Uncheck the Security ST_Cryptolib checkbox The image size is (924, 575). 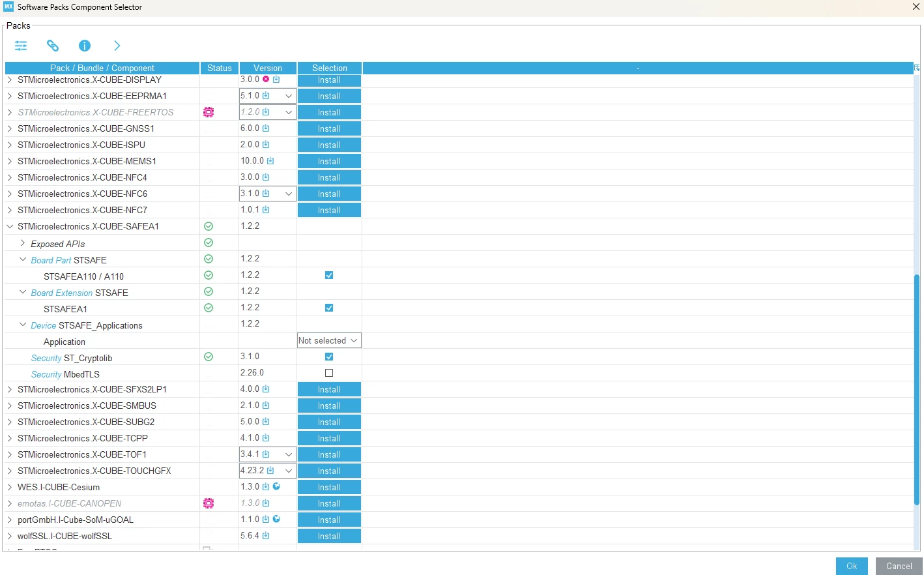tap(329, 357)
